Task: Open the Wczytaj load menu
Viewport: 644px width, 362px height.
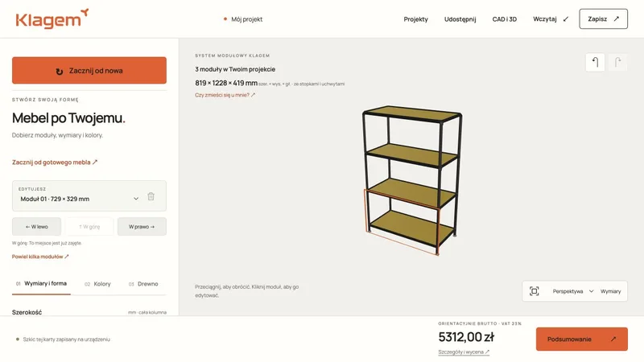Action: click(551, 19)
